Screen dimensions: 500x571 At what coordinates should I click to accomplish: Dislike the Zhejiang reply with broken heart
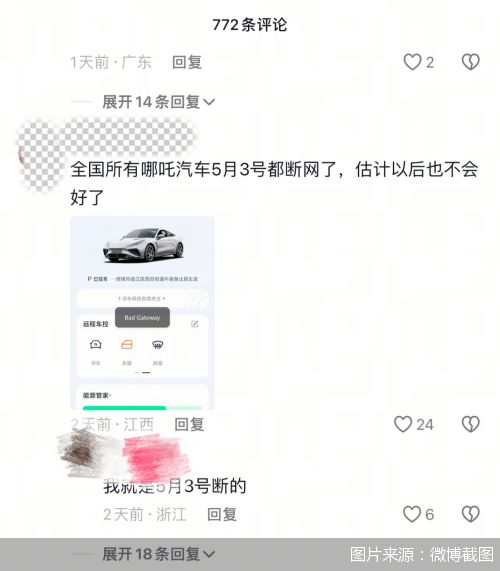pyautogui.click(x=471, y=514)
